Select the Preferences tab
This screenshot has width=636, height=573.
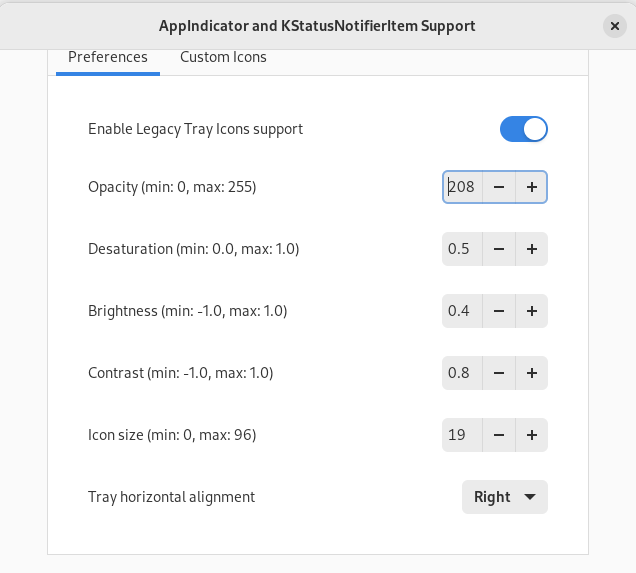[108, 57]
